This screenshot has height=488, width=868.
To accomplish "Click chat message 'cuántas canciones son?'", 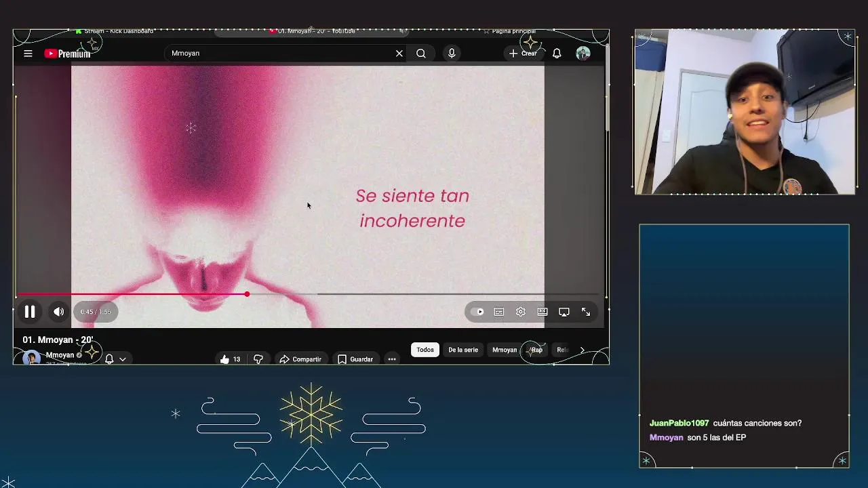I will 757,423.
